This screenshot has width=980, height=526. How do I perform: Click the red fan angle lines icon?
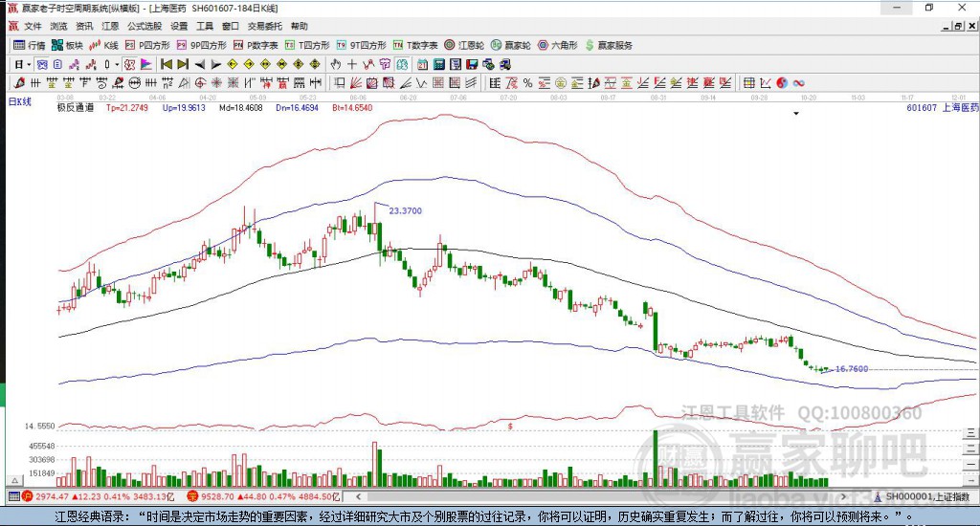click(x=356, y=82)
